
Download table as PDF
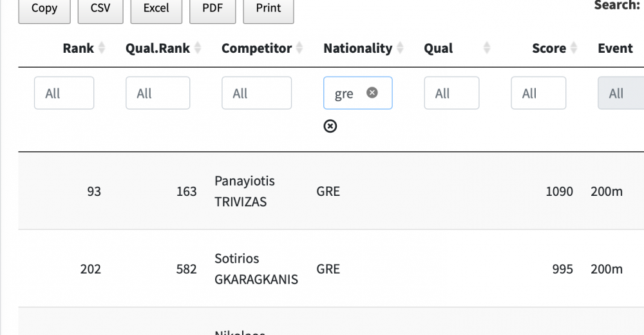(213, 9)
